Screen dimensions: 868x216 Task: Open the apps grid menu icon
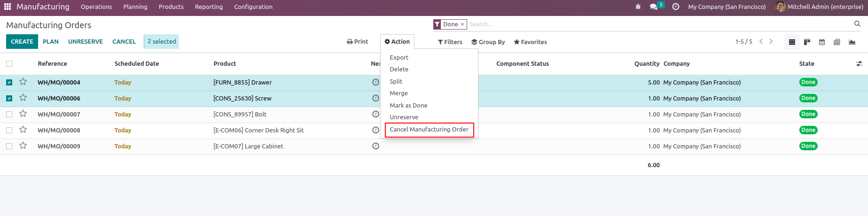(8, 7)
